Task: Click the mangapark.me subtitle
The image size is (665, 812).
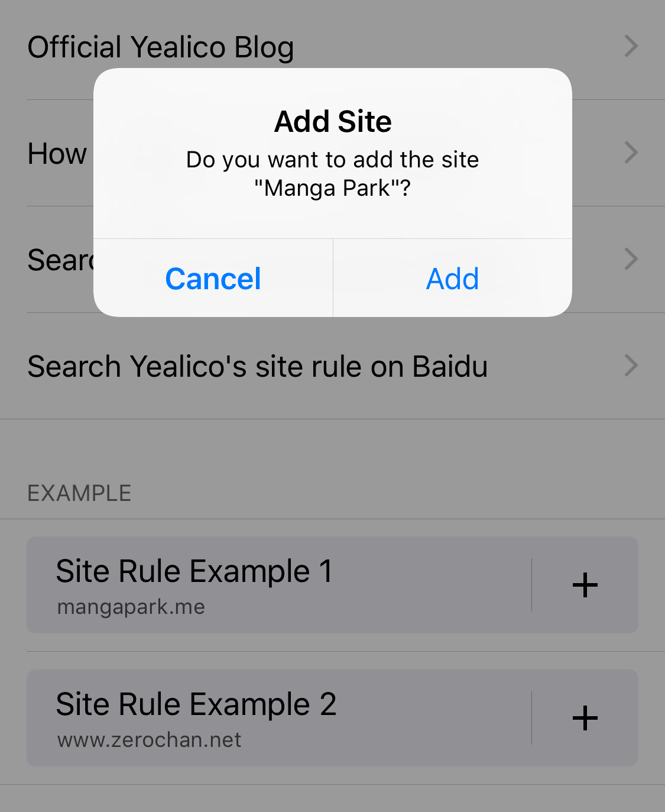Action: point(131,607)
